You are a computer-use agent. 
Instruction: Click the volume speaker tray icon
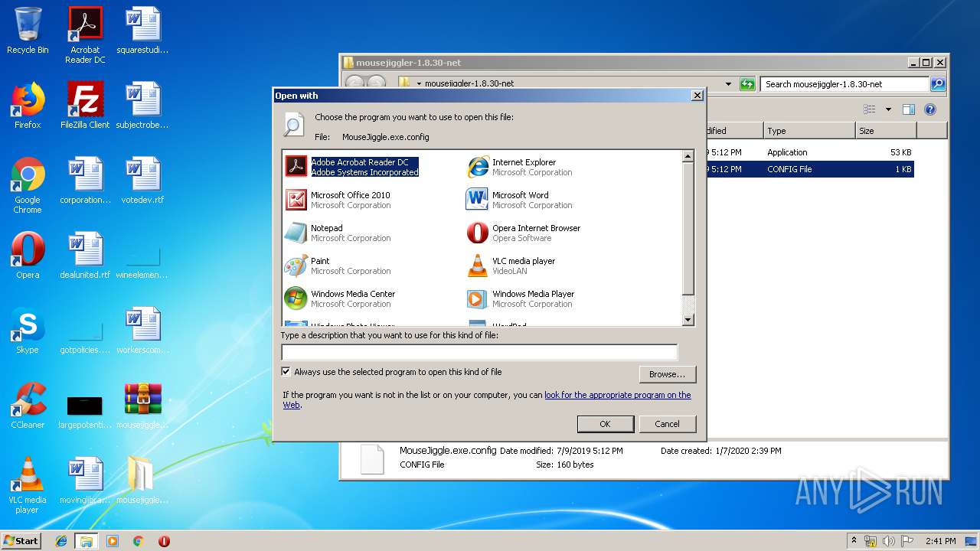pyautogui.click(x=889, y=541)
